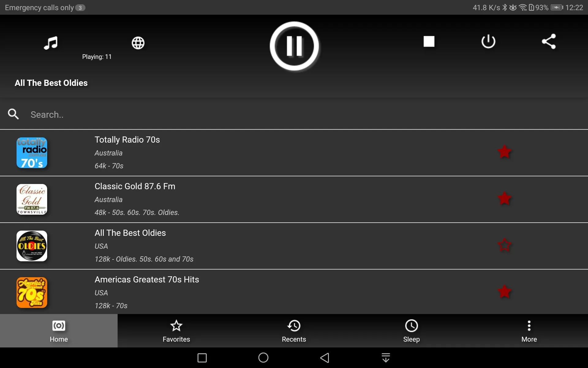
Task: Open the Favorites tab
Action: [176, 331]
